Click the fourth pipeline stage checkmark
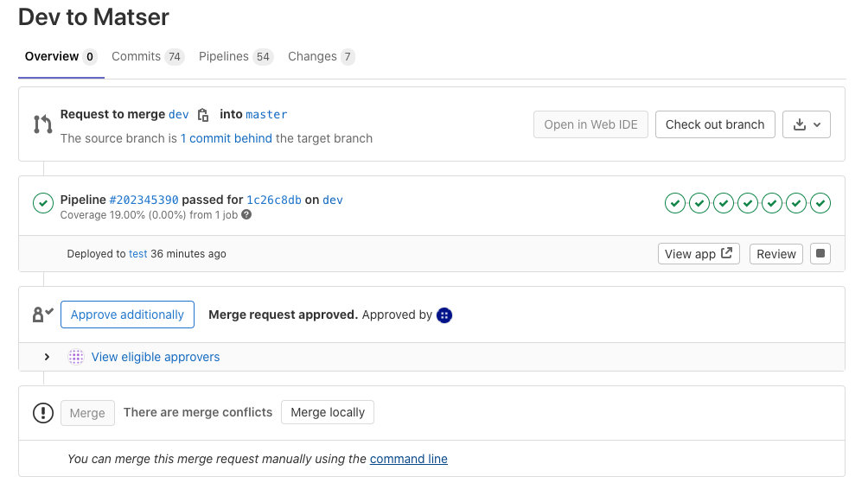The width and height of the screenshot is (868, 483). coord(747,203)
